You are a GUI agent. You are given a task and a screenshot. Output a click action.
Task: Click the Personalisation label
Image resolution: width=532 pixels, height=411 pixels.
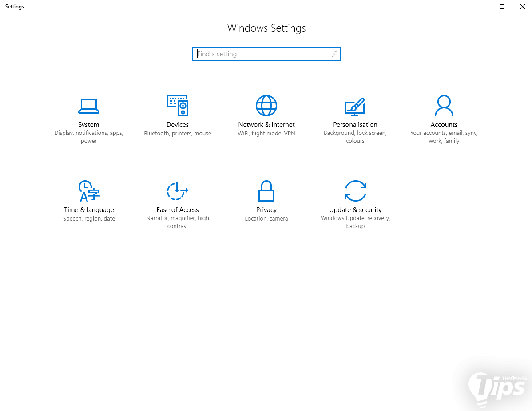pyautogui.click(x=355, y=124)
